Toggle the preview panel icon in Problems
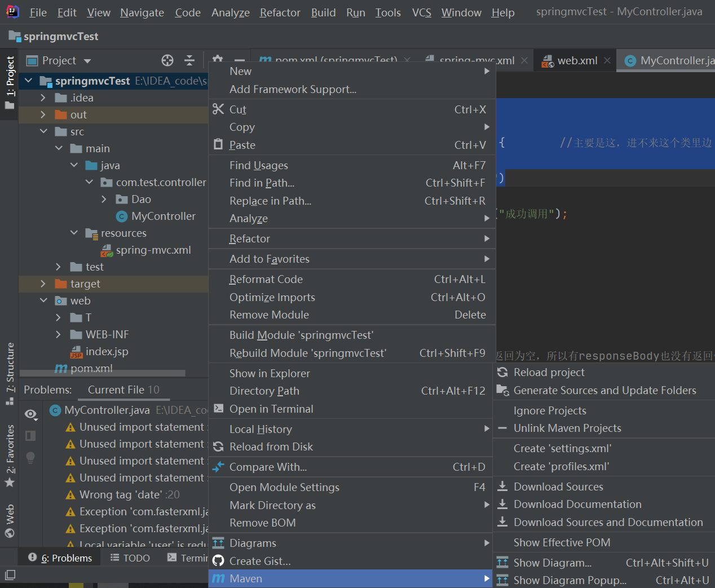 [x=30, y=435]
